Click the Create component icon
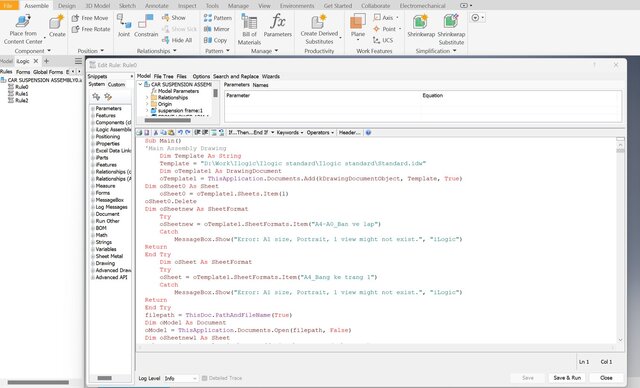The image size is (640, 388). pos(57,22)
